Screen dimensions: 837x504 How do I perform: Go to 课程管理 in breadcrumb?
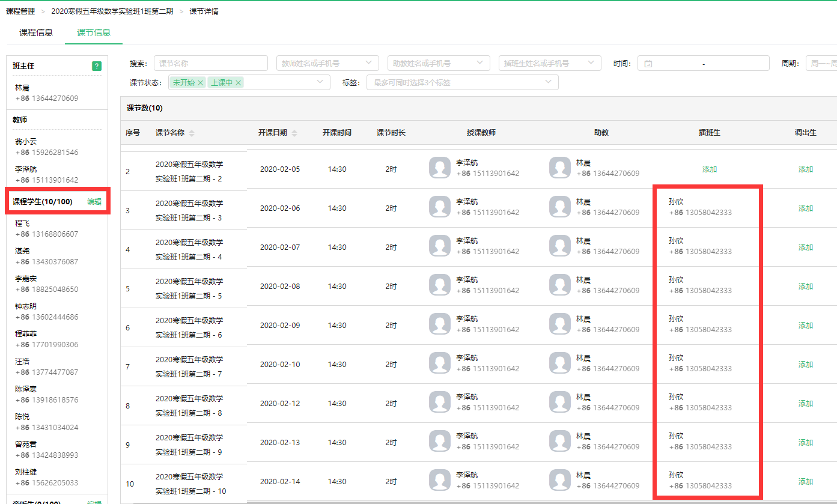[20, 11]
